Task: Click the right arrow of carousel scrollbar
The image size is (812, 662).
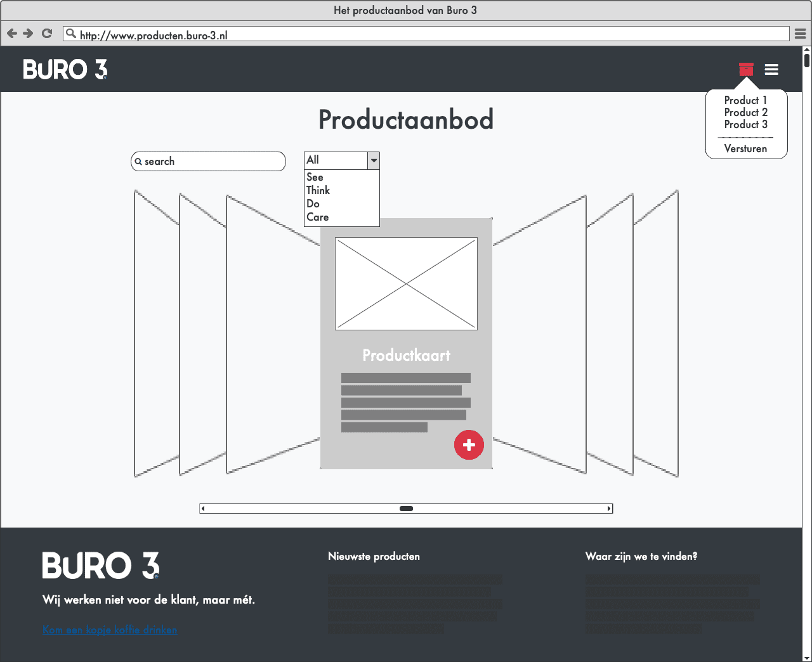Action: [609, 509]
